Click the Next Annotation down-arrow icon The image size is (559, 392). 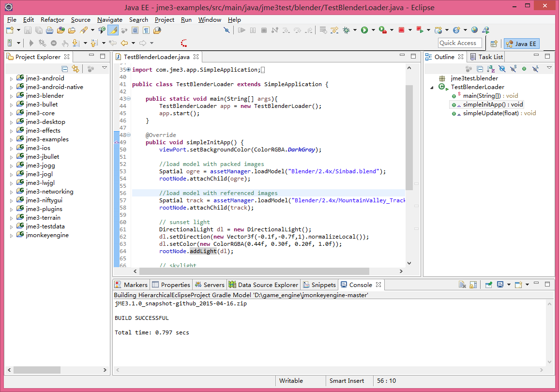coord(76,43)
